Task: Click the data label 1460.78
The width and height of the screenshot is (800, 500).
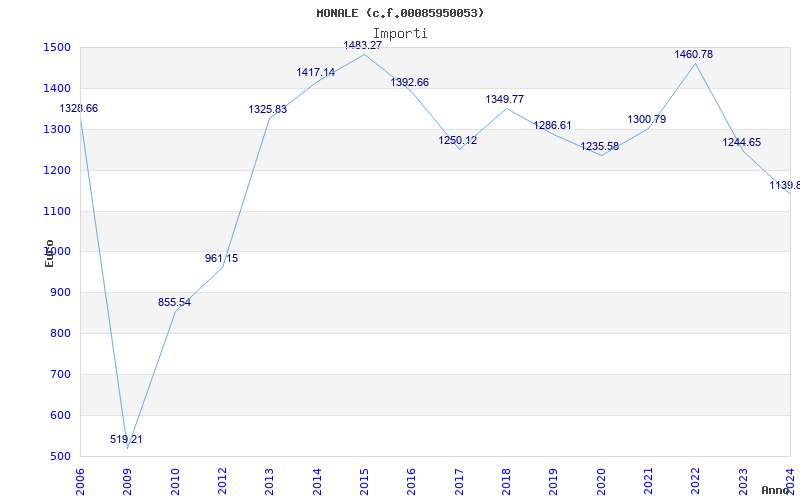Action: click(x=693, y=54)
